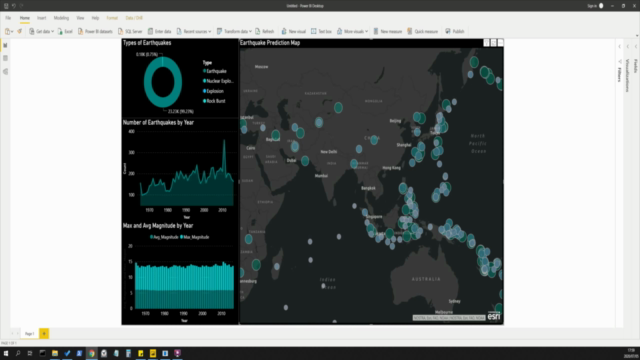Image resolution: width=640 pixels, height=360 pixels.
Task: Expand the Transform data dropdown arrow
Action: pyautogui.click(x=250, y=31)
